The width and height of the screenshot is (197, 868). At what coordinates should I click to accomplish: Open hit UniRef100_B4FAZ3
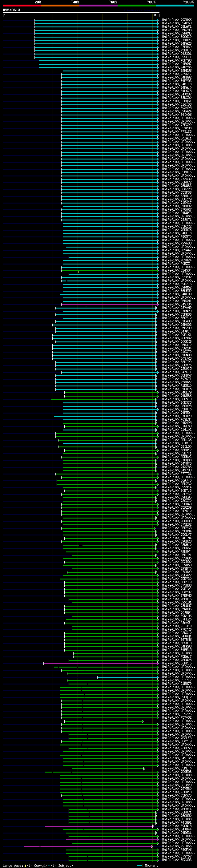click(x=177, y=43)
